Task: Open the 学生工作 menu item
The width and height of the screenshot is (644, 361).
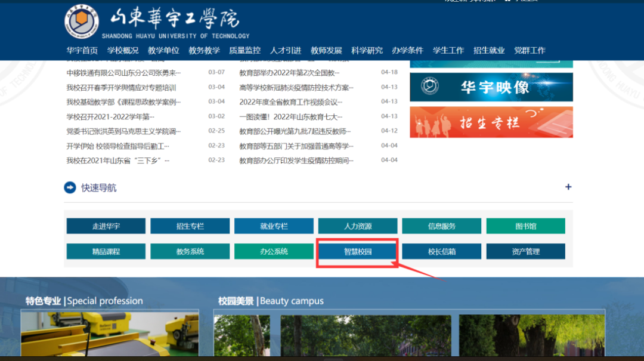Action: pos(448,51)
